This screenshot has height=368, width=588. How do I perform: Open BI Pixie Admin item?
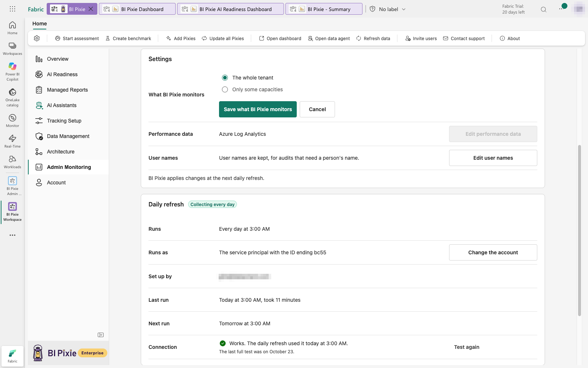[x=12, y=186]
